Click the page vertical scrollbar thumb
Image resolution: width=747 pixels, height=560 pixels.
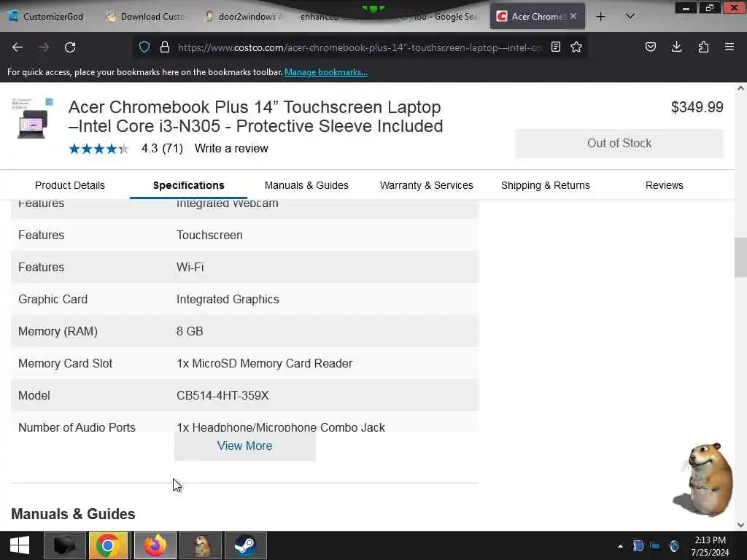[x=740, y=257]
